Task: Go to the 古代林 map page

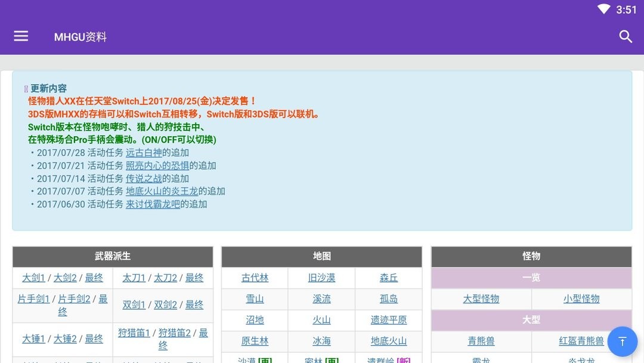Action: pyautogui.click(x=255, y=278)
